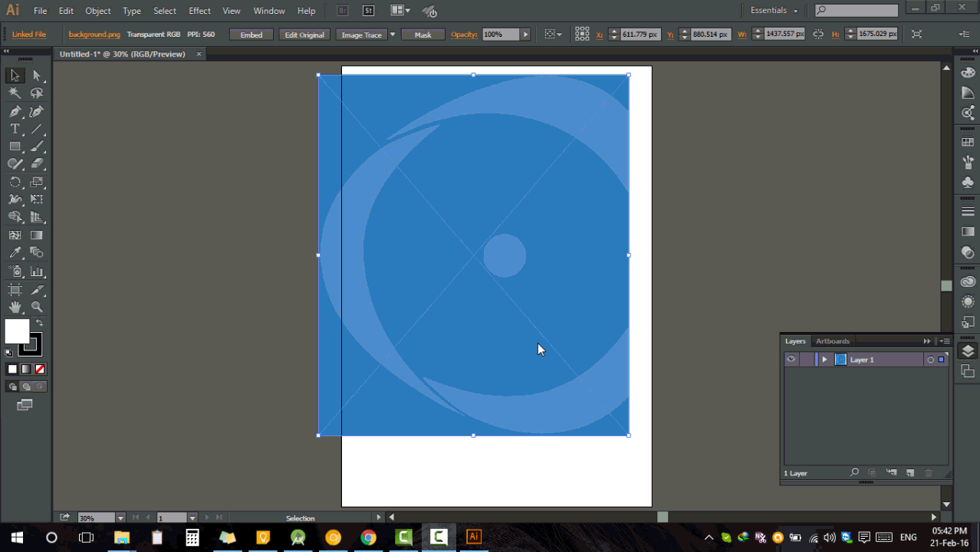Image resolution: width=980 pixels, height=552 pixels.
Task: Select the Rectangle tool
Action: [15, 146]
